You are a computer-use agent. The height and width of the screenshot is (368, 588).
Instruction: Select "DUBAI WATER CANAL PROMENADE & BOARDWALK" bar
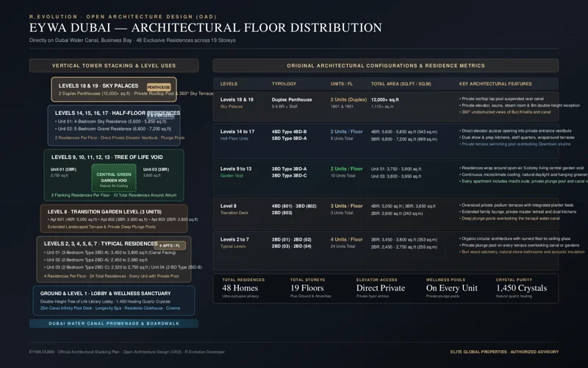coord(114,324)
